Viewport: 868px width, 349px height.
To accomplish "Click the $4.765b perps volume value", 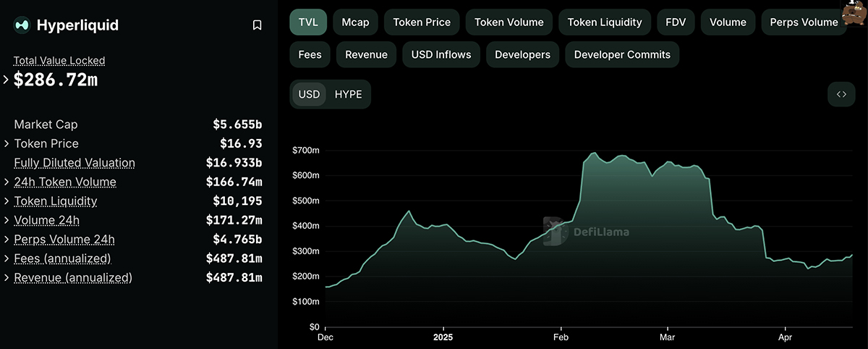I will coord(237,240).
